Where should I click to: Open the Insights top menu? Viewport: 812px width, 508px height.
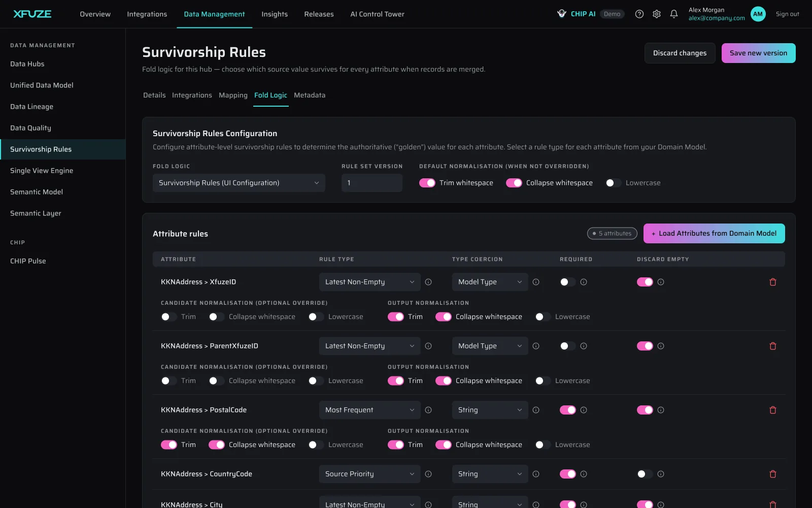click(275, 14)
